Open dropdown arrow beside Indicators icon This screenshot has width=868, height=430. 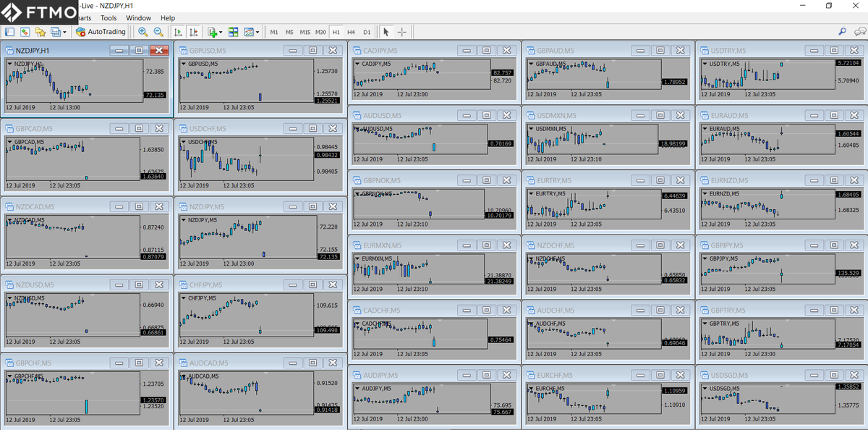pyautogui.click(x=221, y=32)
